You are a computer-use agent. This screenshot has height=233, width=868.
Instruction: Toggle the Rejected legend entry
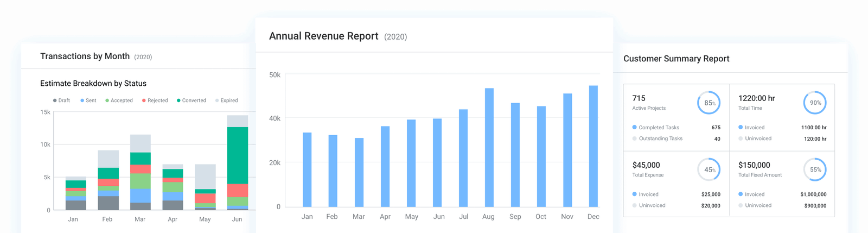coord(155,100)
